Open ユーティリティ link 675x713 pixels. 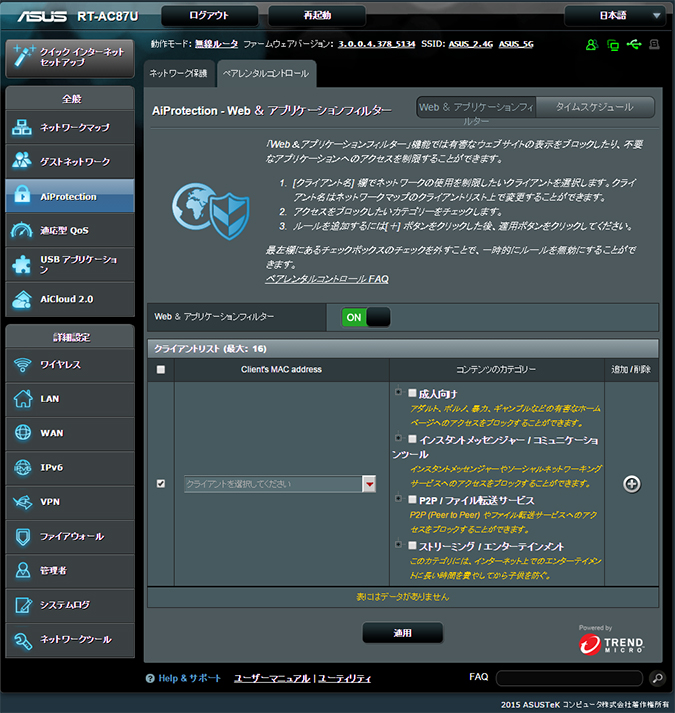click(x=344, y=678)
